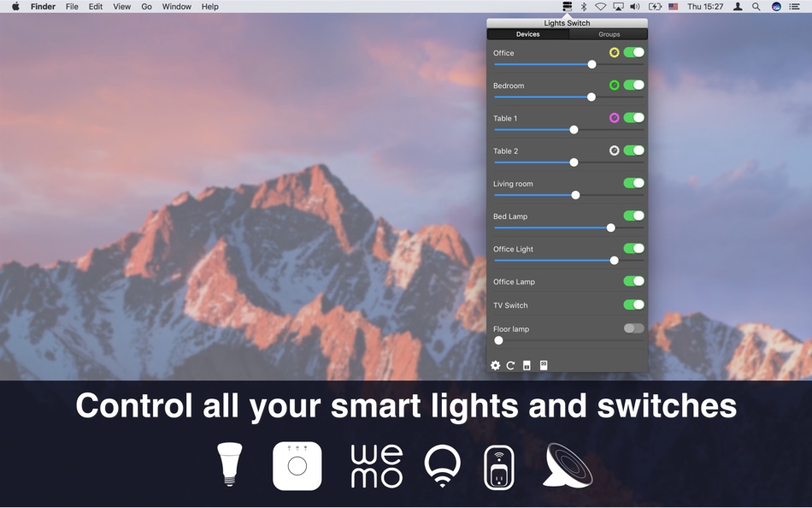The width and height of the screenshot is (812, 508).
Task: Turn off the Bed Lamp
Action: 633,216
